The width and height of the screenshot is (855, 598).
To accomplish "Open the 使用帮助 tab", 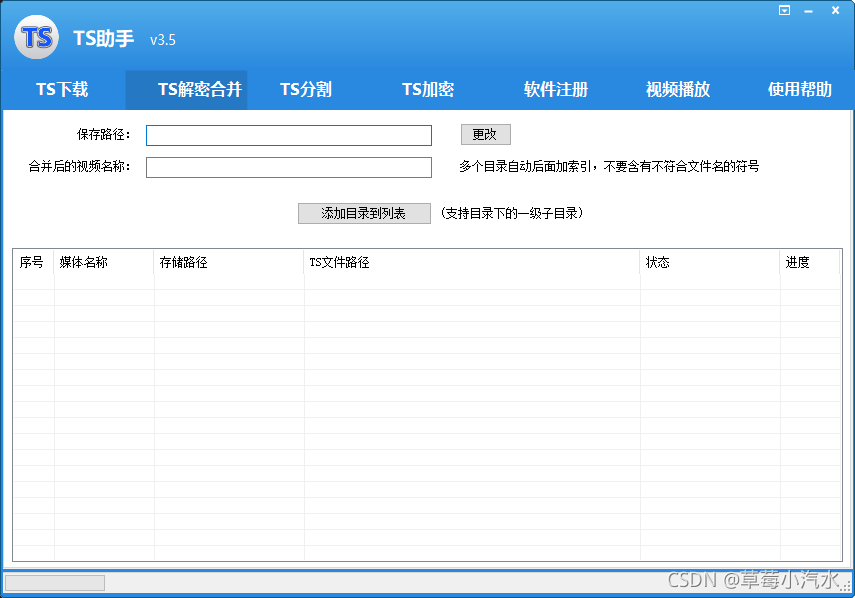I will (800, 89).
